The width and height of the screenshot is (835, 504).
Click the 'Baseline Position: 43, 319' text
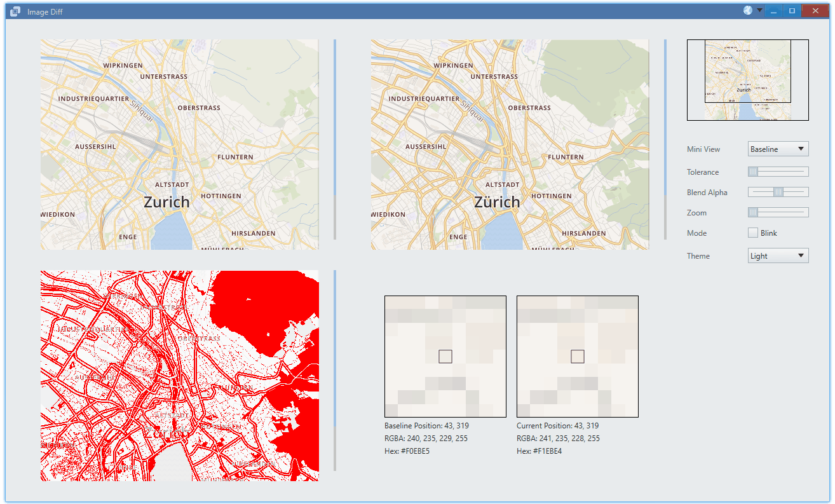pyautogui.click(x=426, y=426)
